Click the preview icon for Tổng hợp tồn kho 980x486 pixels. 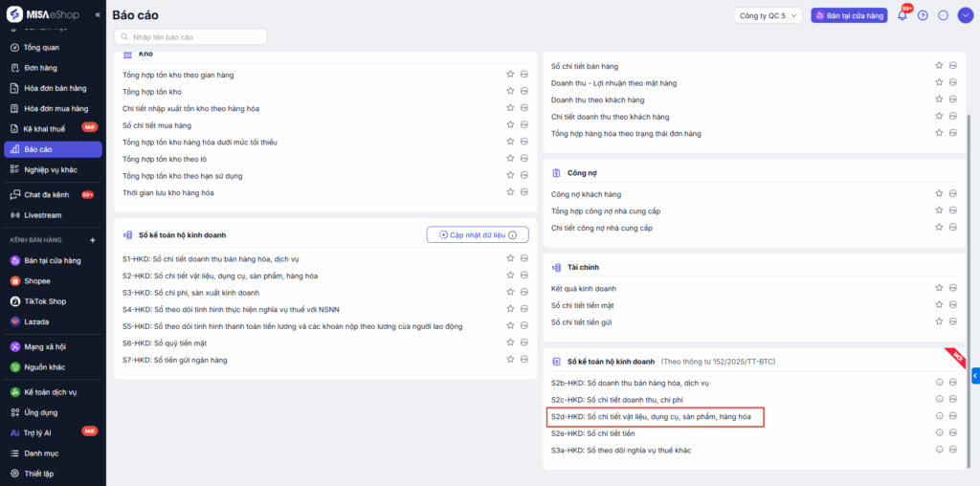(524, 92)
